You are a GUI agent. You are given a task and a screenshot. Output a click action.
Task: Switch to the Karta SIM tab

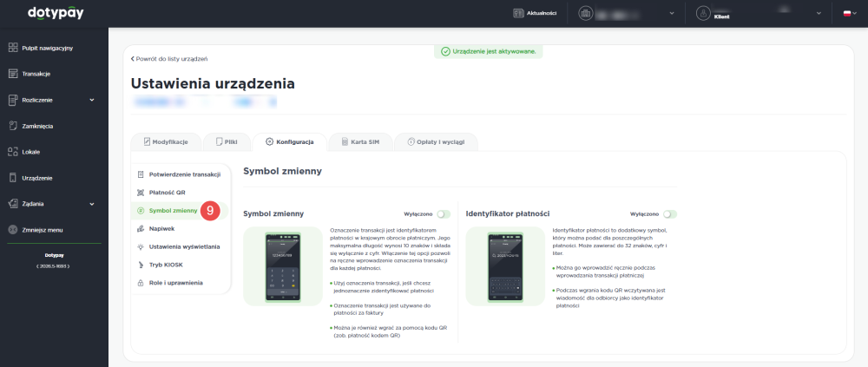360,141
